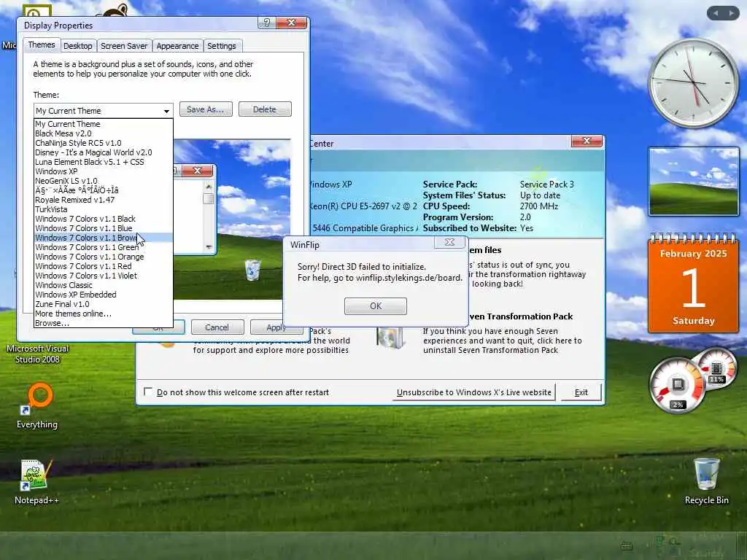Click Cancel in Display Properties
Screen dimensions: 747x560
coord(217,327)
